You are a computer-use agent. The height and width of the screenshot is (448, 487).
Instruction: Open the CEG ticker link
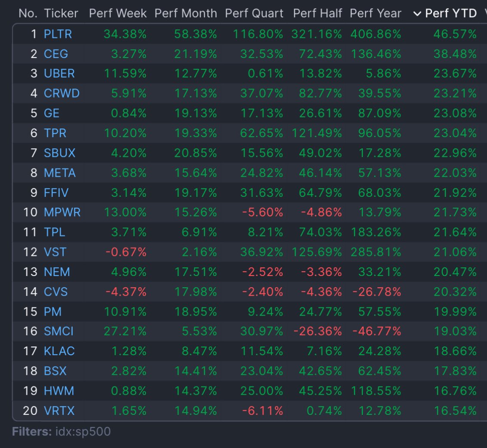[x=56, y=54]
